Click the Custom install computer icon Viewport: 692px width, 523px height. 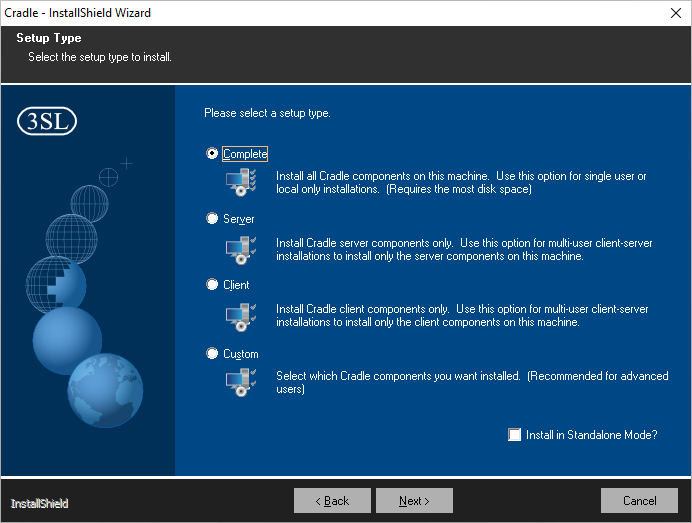pyautogui.click(x=241, y=383)
